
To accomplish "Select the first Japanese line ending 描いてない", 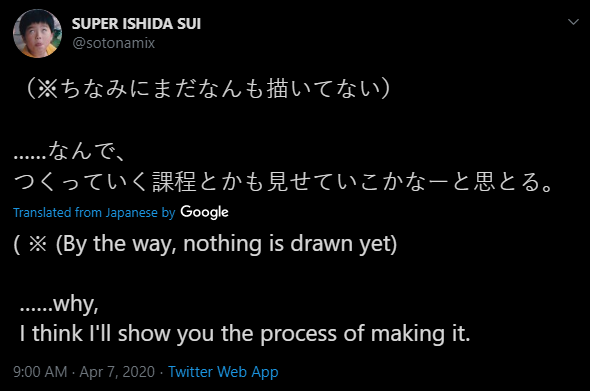I will (x=206, y=89).
